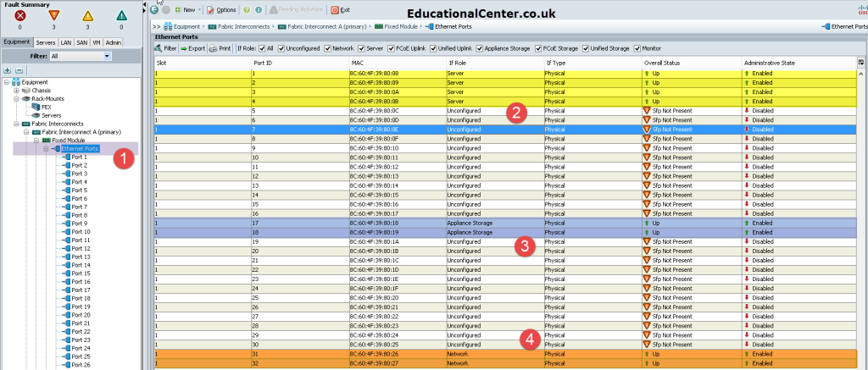This screenshot has width=868, height=370.
Task: Collapse all tree nodes with minus icon
Action: 19,71
